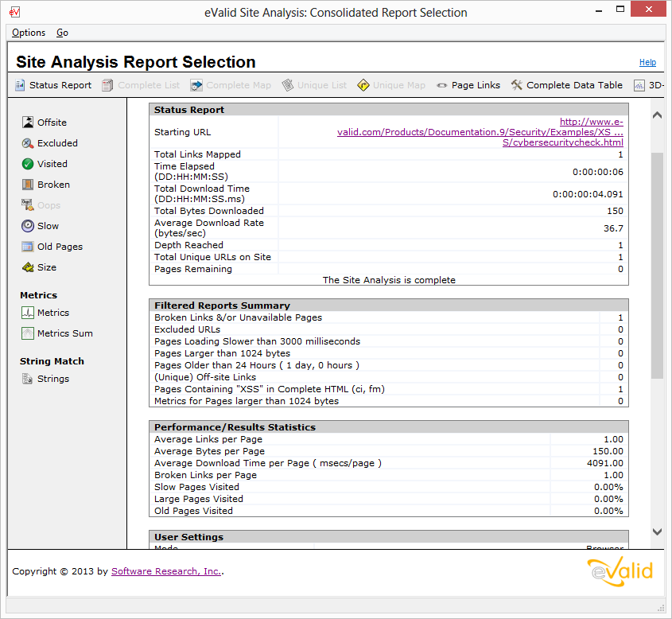Open the Metrics Sum report label
Screen dimensions: 672x619
pyautogui.click(x=65, y=333)
